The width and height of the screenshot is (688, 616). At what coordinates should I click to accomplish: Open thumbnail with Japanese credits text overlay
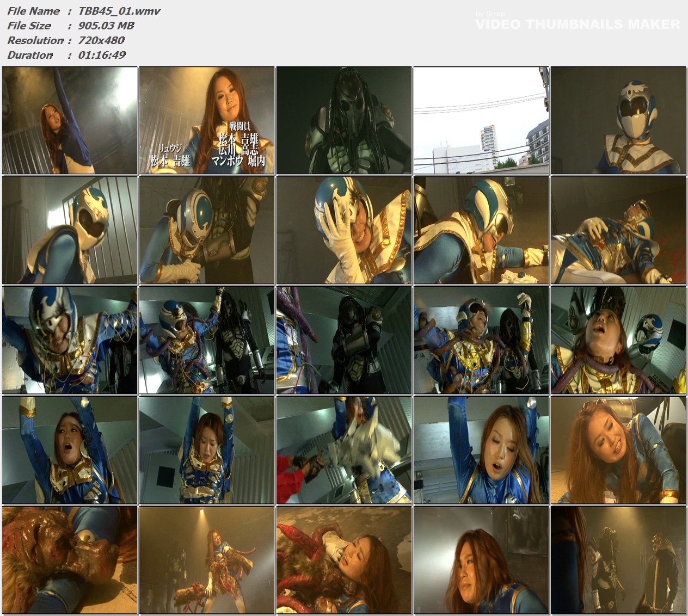[x=207, y=120]
